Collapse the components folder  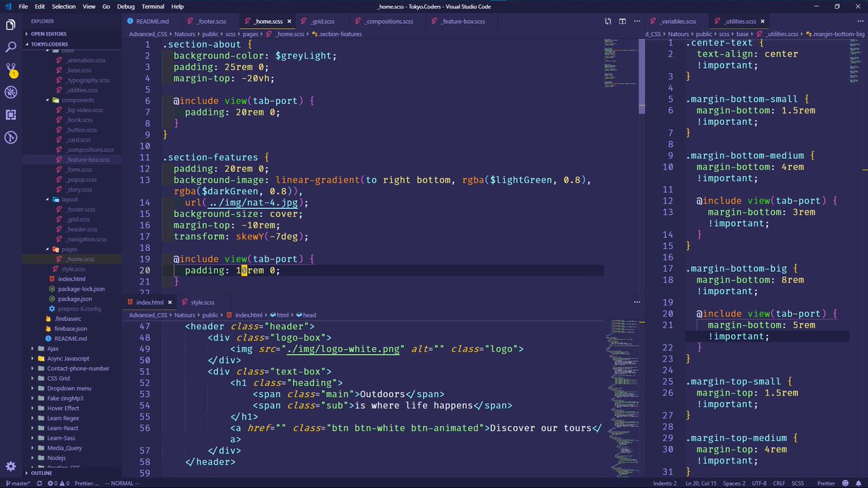[72, 100]
